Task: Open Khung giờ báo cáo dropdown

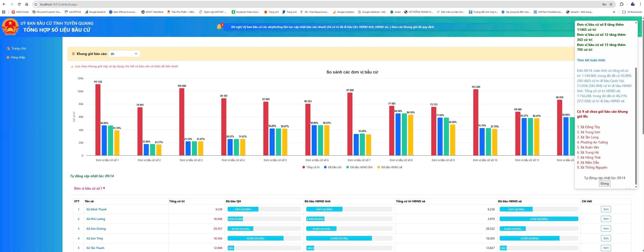Action: click(124, 54)
